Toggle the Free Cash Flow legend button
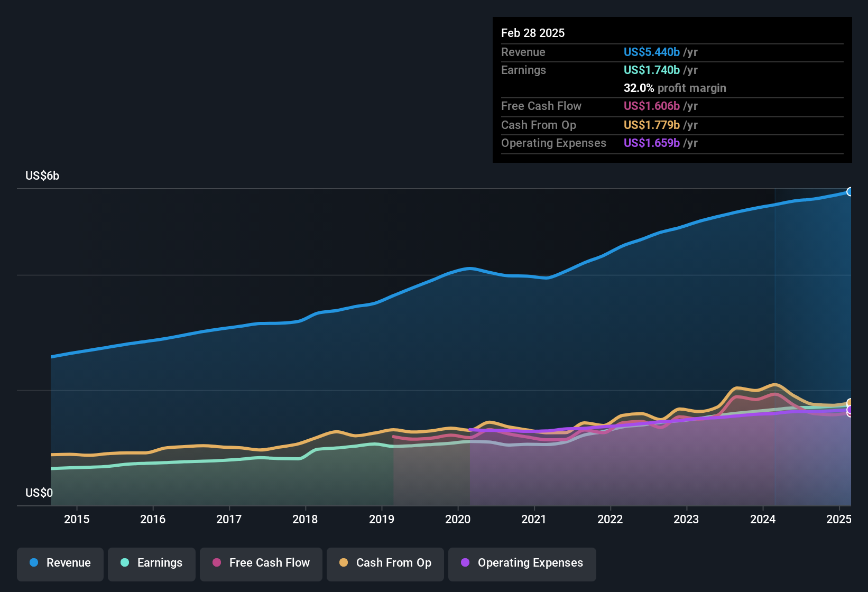 coord(261,563)
